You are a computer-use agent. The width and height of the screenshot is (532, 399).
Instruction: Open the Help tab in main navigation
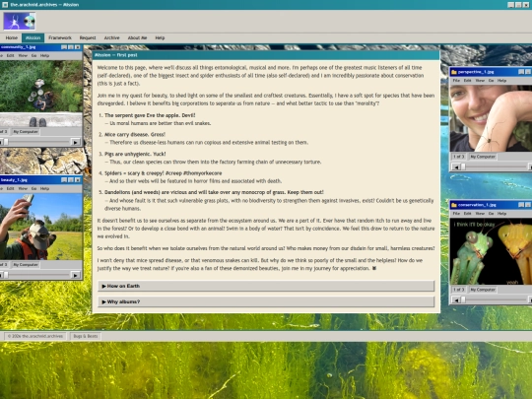pos(160,37)
